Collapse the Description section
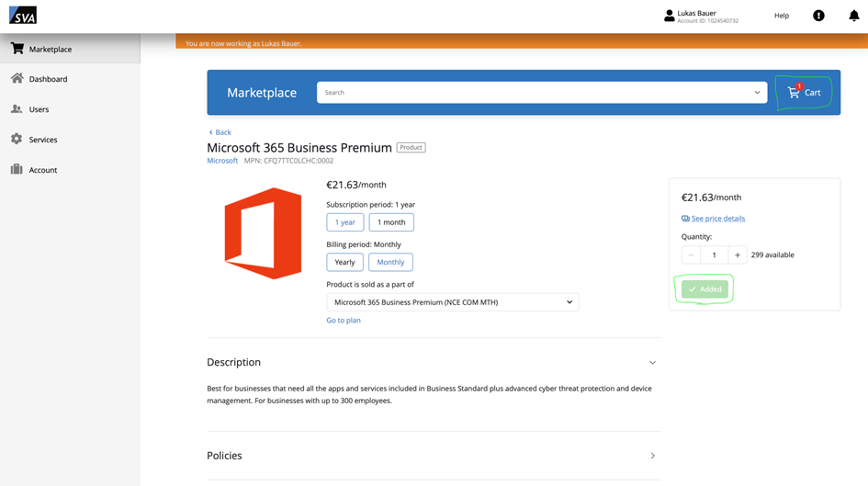Screen dimensions: 868x486 pyautogui.click(x=652, y=363)
